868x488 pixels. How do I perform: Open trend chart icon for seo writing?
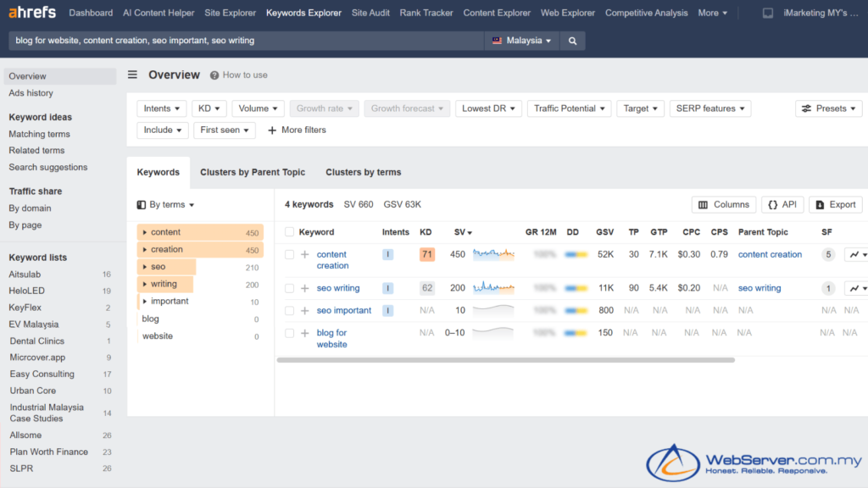coord(856,288)
